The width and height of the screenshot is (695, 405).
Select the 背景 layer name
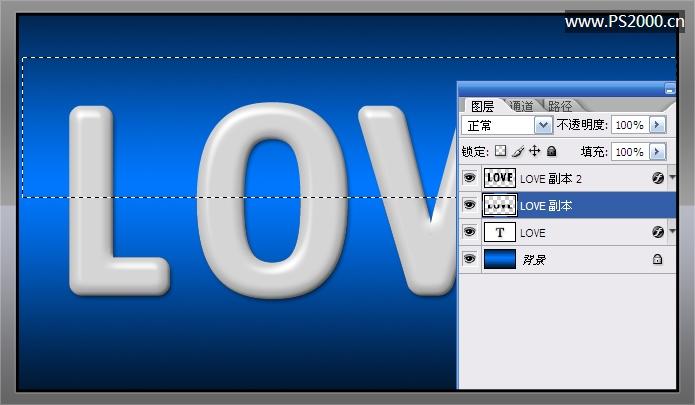click(534, 259)
